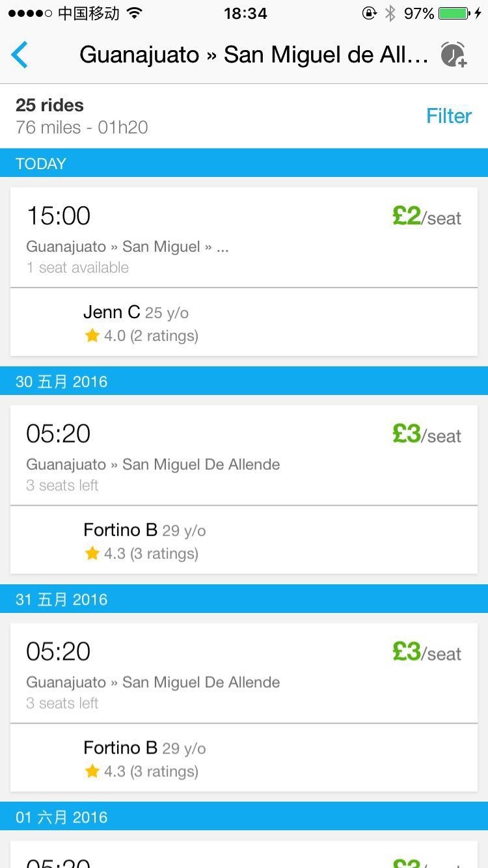Image resolution: width=488 pixels, height=868 pixels.
Task: Tap the back arrow icon
Action: (x=20, y=55)
